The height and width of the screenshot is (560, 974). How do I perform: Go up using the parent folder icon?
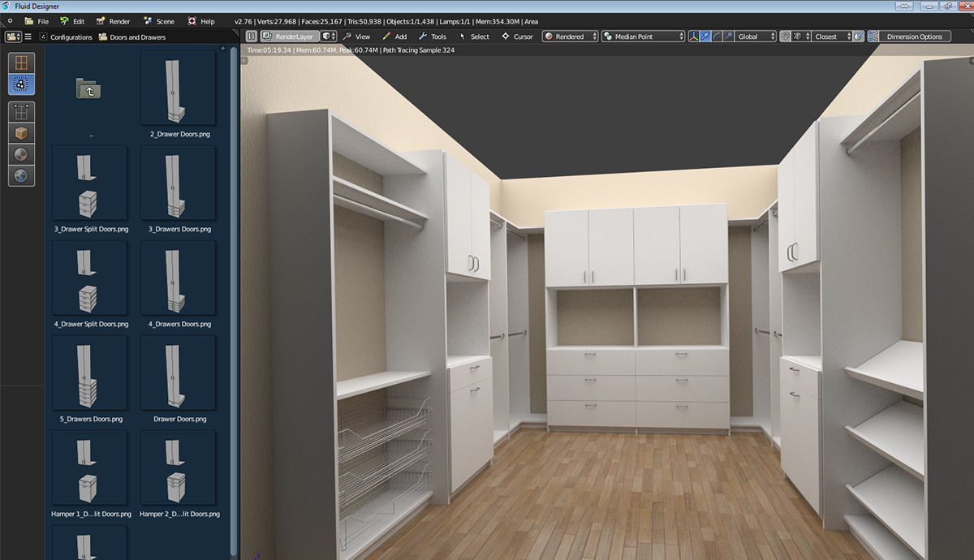[88, 88]
